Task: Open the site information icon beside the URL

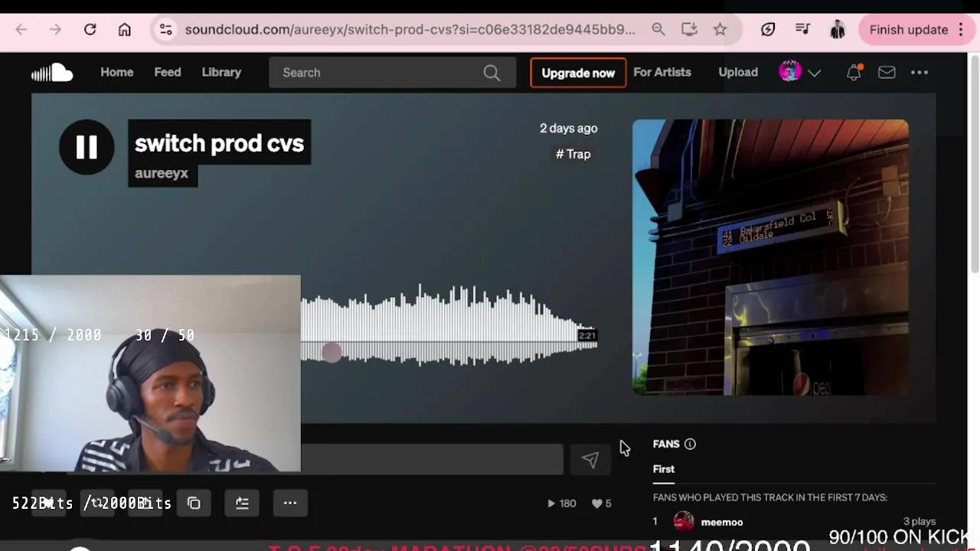Action: coord(165,30)
